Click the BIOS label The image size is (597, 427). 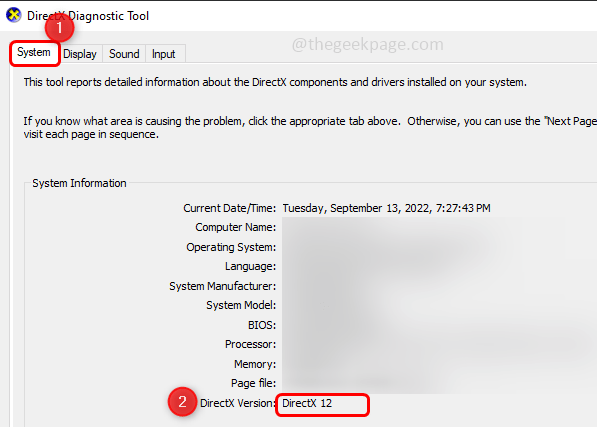262,325
